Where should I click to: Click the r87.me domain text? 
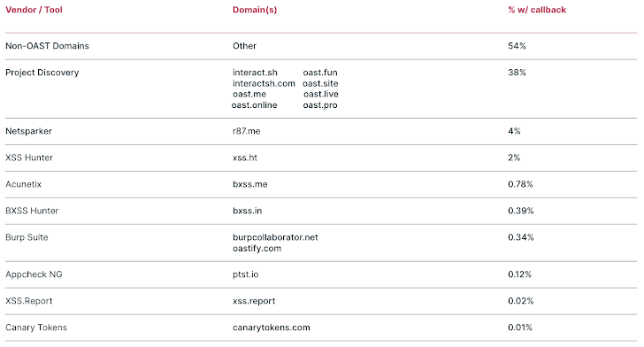click(x=247, y=131)
